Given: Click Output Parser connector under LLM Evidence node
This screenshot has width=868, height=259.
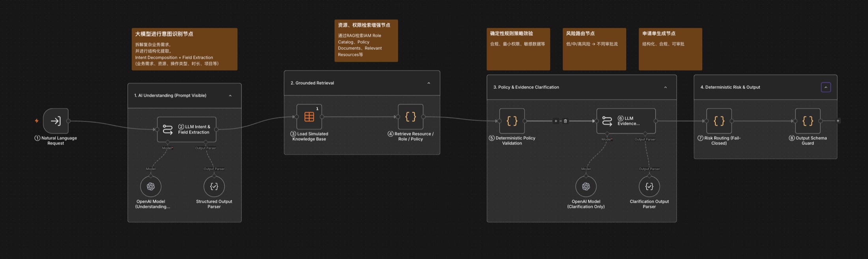Looking at the screenshot, I should coord(645,134).
